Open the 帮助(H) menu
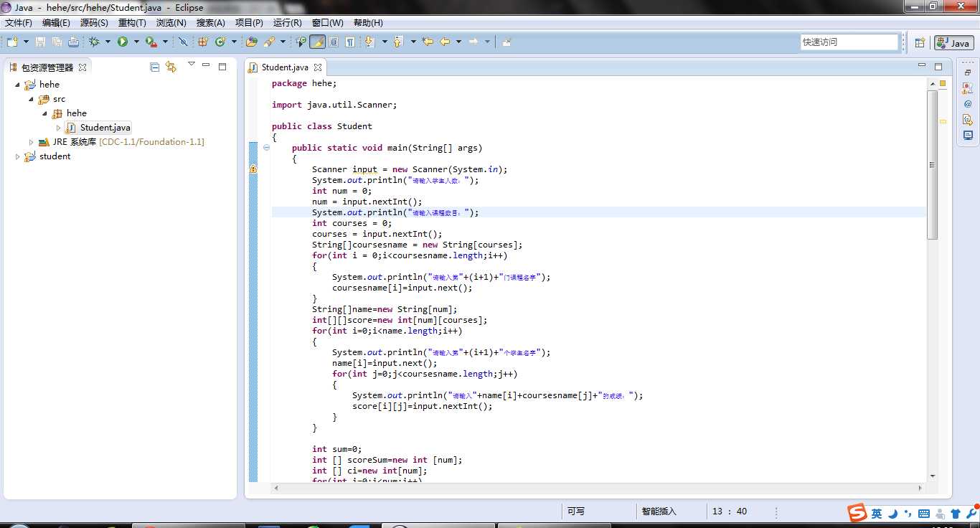The width and height of the screenshot is (980, 528). pyautogui.click(x=368, y=23)
